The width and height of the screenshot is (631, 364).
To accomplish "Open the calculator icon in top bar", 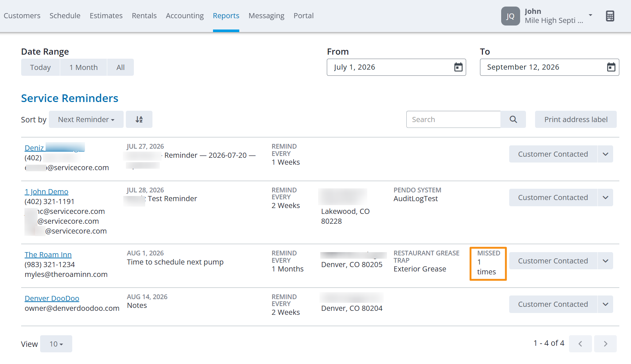I will 610,16.
